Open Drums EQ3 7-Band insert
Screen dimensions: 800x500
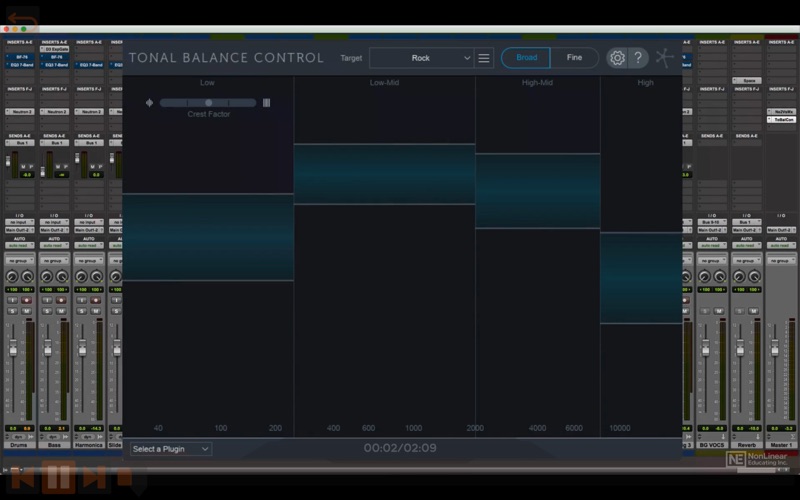pos(20,65)
